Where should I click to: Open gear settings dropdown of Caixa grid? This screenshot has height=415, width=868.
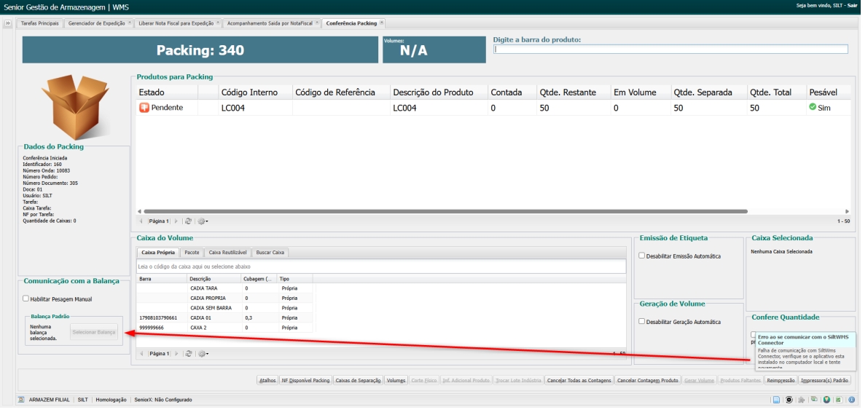pyautogui.click(x=203, y=354)
